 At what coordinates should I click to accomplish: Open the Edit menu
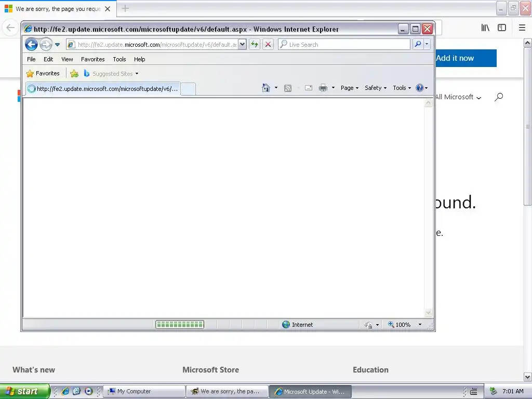pyautogui.click(x=48, y=59)
